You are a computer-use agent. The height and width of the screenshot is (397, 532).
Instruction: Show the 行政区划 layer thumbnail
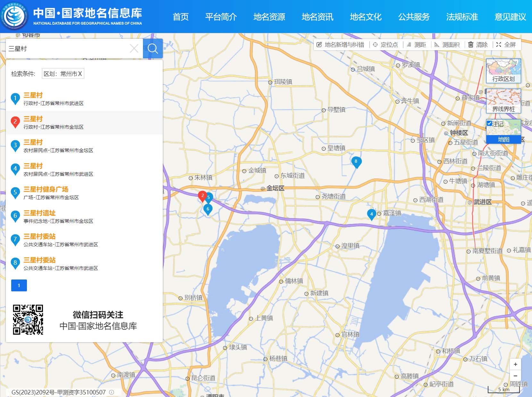(x=503, y=71)
